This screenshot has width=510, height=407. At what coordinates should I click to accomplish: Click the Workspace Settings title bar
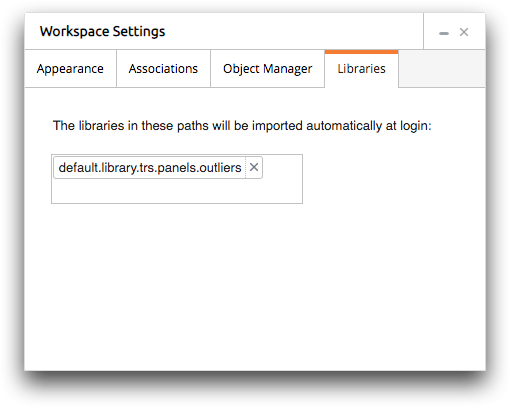pos(224,31)
